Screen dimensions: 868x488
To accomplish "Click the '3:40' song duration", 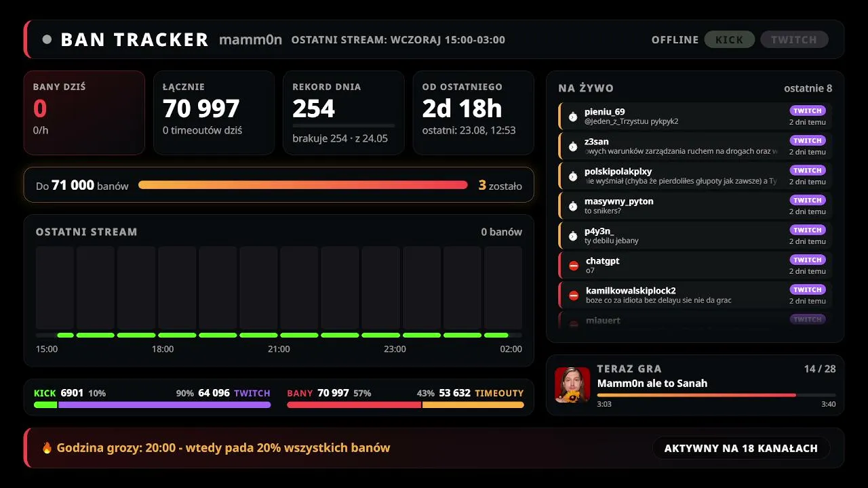I will coord(829,404).
